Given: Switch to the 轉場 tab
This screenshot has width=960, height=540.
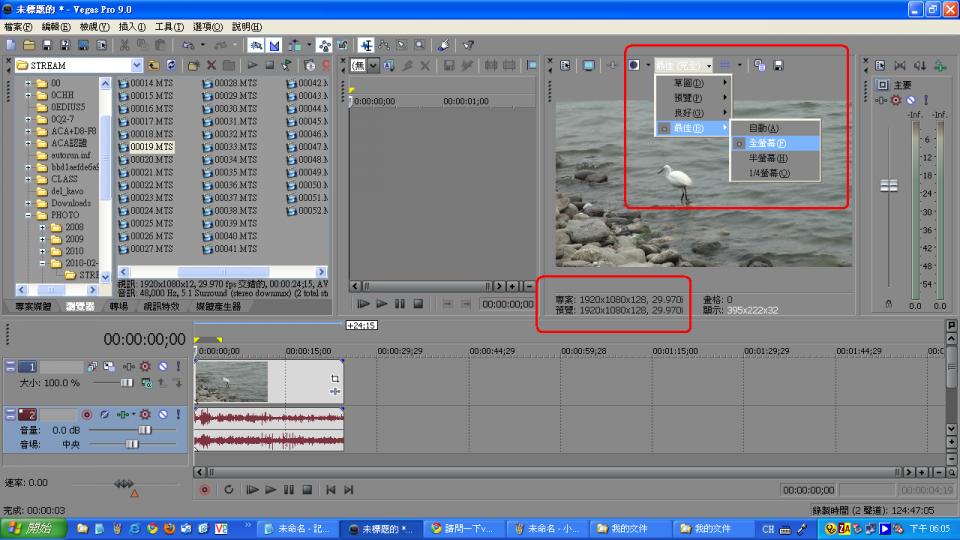Looking at the screenshot, I should coord(118,307).
